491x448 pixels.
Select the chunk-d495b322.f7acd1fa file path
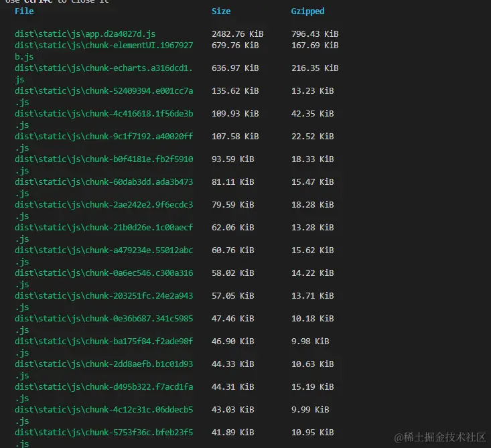point(104,387)
